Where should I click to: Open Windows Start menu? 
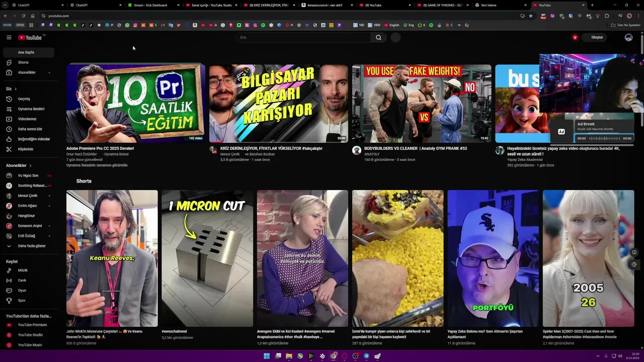click(267, 356)
